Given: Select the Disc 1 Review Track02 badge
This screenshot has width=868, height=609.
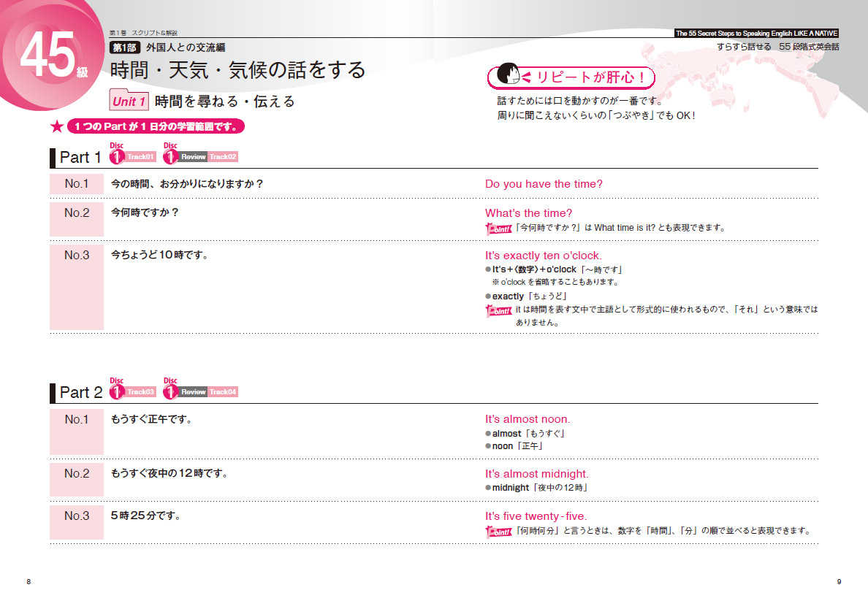Looking at the screenshot, I should (200, 154).
